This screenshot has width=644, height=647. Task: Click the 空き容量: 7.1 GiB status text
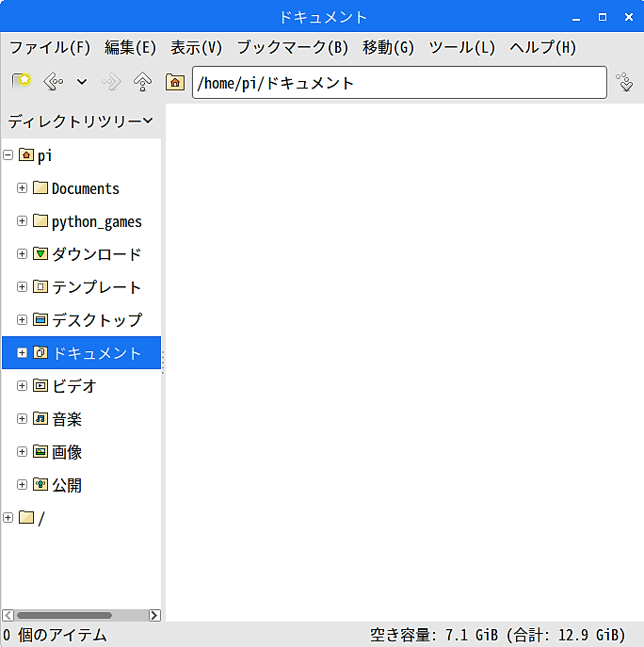coord(434,635)
